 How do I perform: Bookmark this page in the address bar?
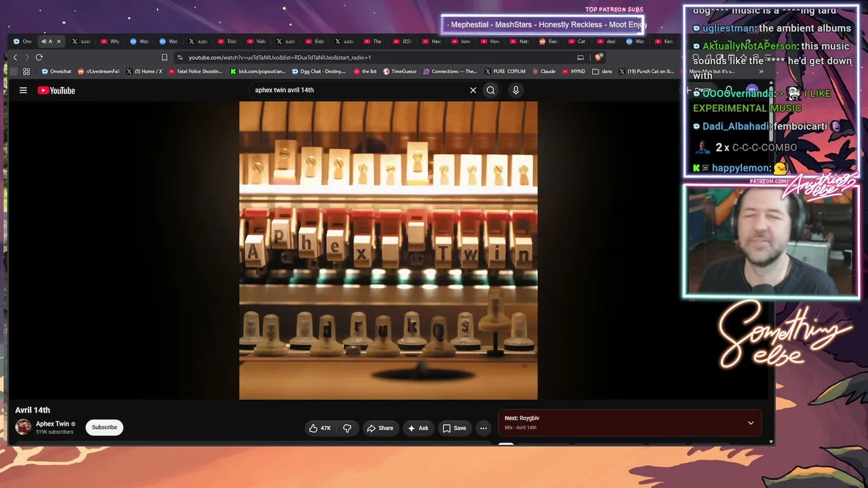tap(164, 58)
